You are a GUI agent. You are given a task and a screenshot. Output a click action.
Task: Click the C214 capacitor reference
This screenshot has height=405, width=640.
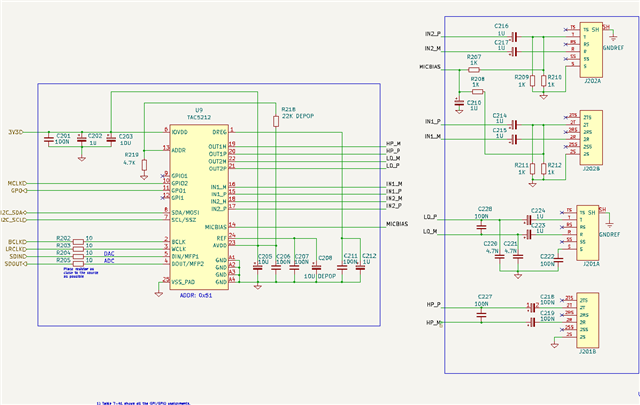click(500, 116)
